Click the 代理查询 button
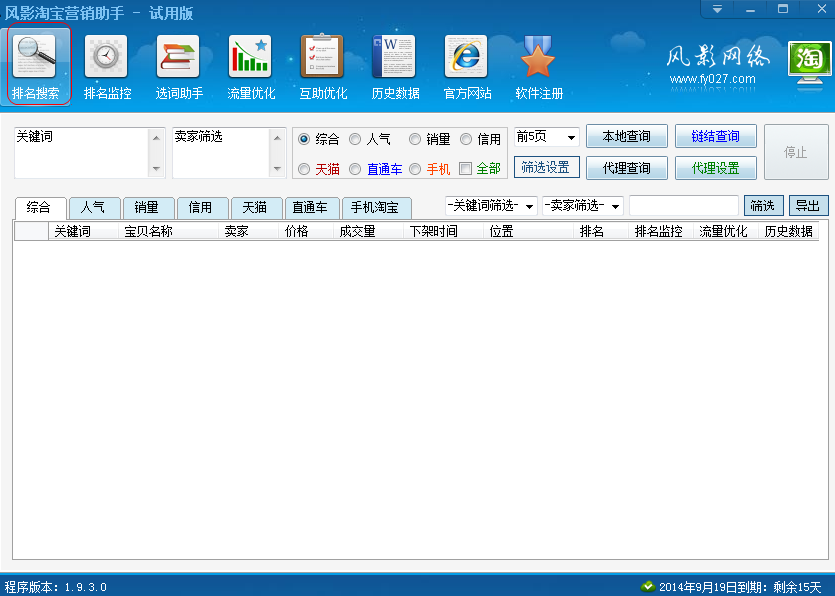Image resolution: width=835 pixels, height=596 pixels. tap(627, 168)
